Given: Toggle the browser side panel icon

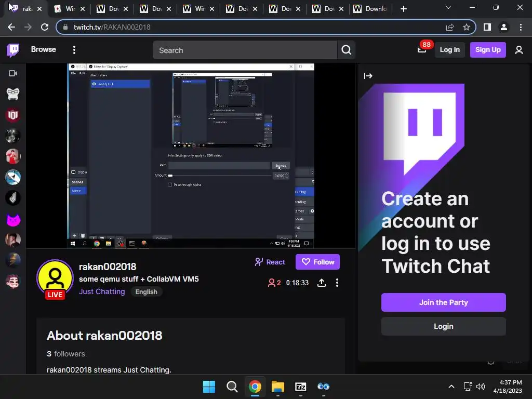Looking at the screenshot, I should pyautogui.click(x=487, y=27).
